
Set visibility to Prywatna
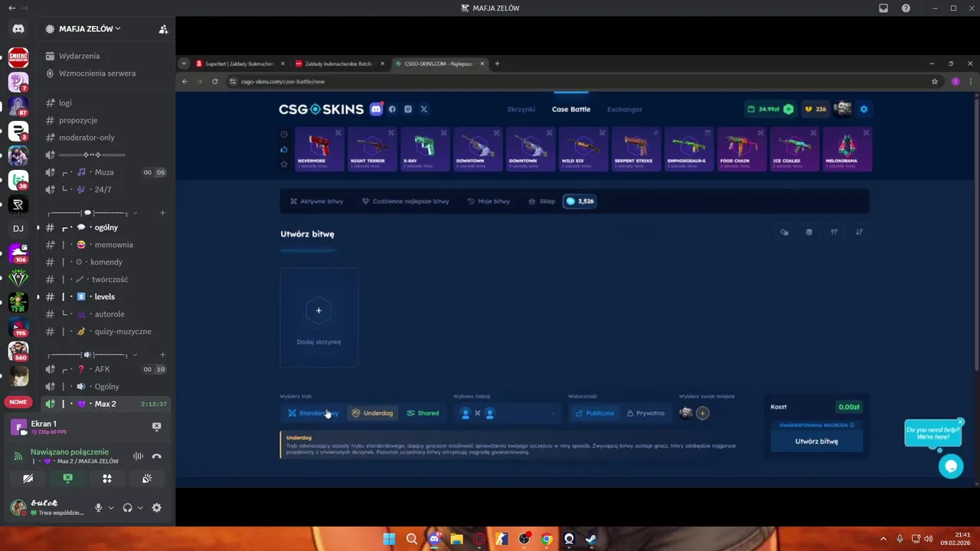(x=645, y=413)
